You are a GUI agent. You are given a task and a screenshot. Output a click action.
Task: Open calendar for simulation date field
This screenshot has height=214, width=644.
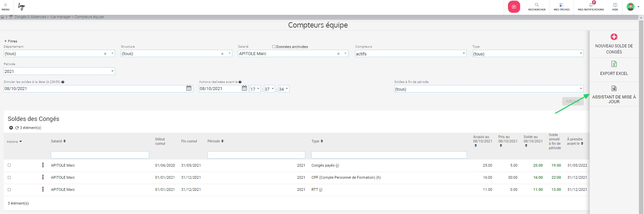tap(189, 88)
